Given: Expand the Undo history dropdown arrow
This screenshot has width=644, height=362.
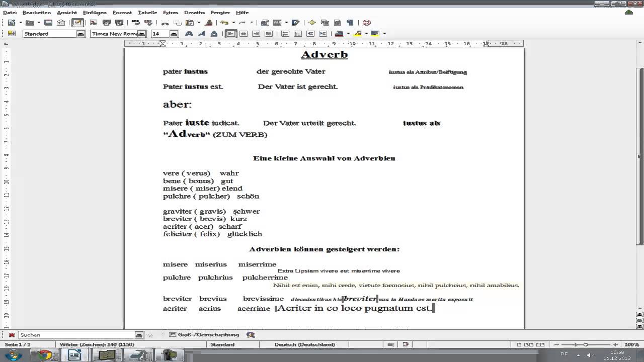Looking at the screenshot, I should pyautogui.click(x=233, y=23).
